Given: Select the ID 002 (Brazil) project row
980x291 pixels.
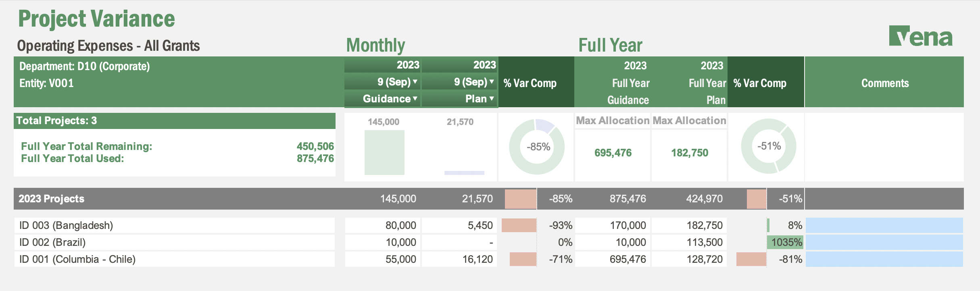Looking at the screenshot, I should coord(52,242).
